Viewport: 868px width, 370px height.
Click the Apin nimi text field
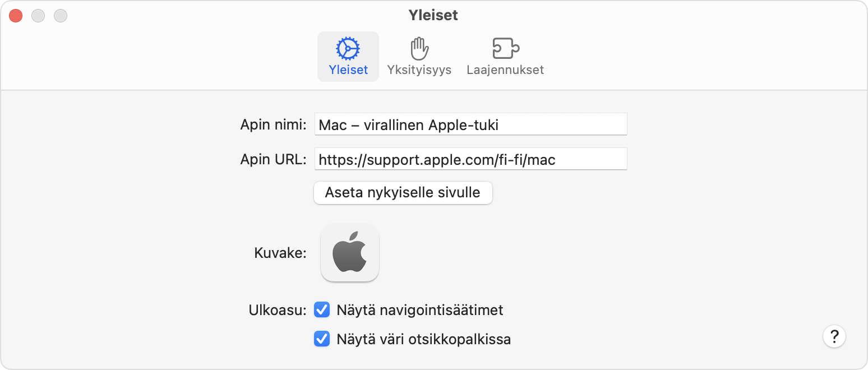(x=470, y=124)
